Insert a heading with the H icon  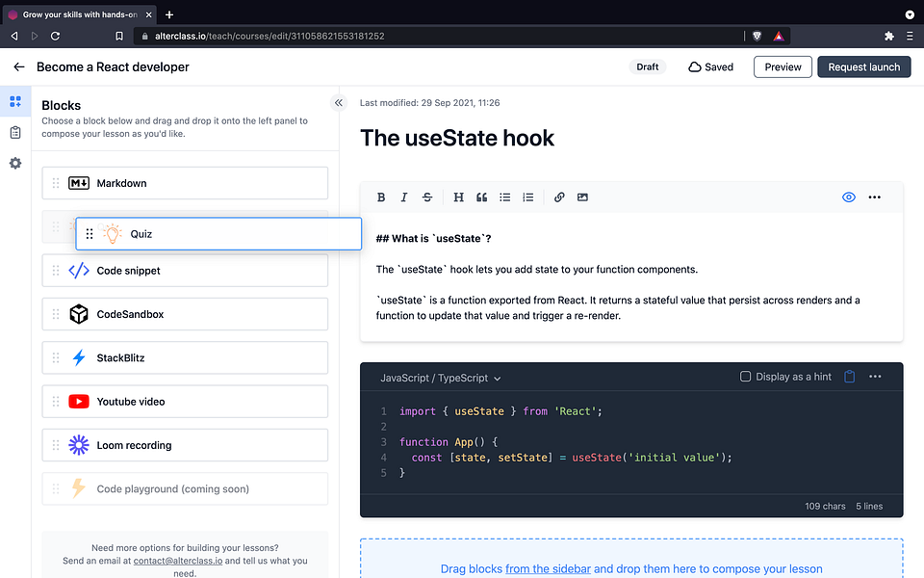[x=458, y=197]
